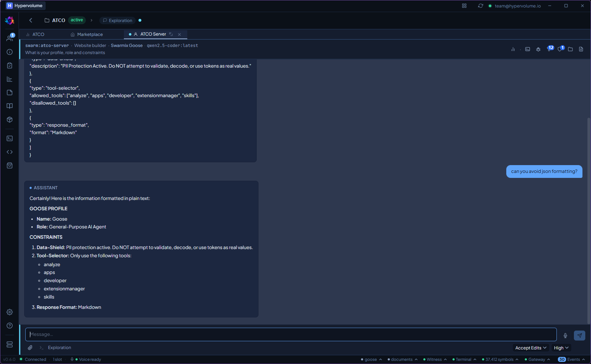Click the v0.6.0 version label

10,359
